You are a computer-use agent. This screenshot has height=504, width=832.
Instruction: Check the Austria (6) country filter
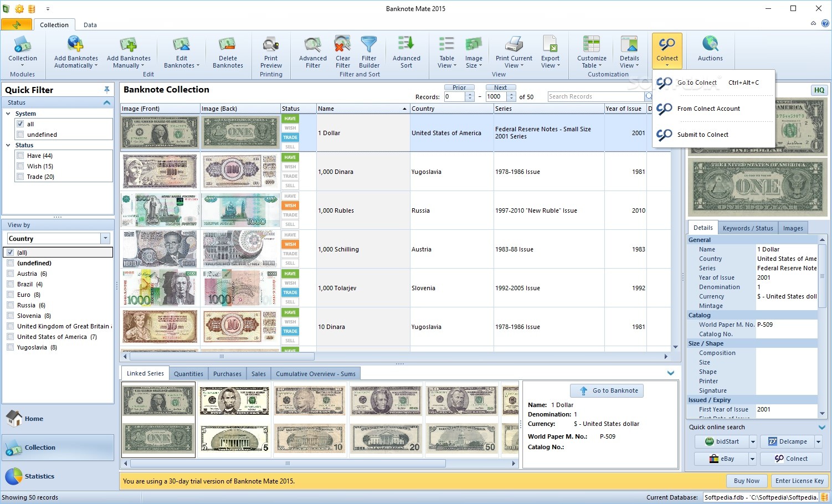click(x=11, y=274)
